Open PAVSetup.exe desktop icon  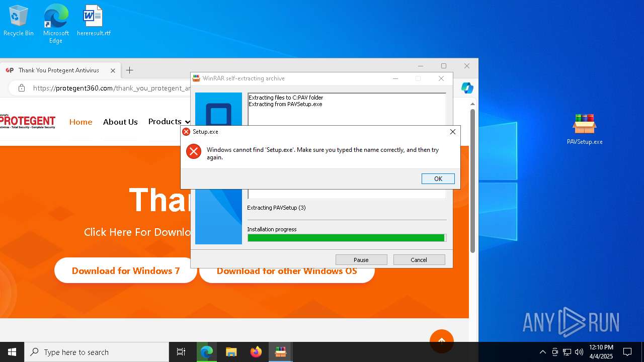tap(585, 129)
